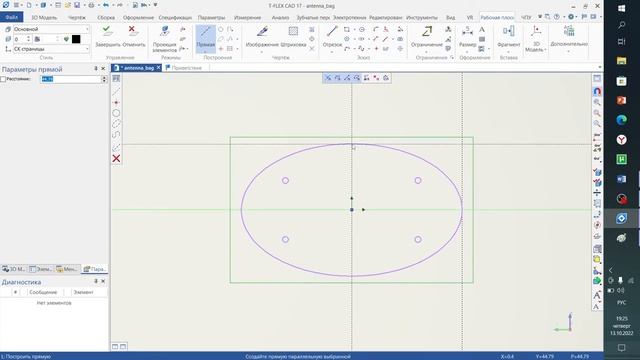Switch to the Сборка ribbon tab
Screen dimensions: 640x360
tap(106, 18)
